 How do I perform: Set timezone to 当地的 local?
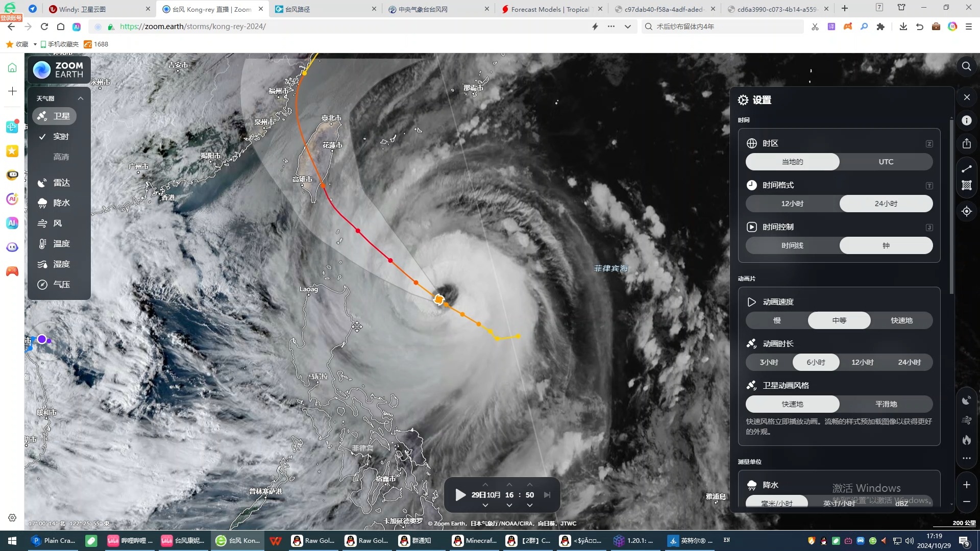pos(792,162)
